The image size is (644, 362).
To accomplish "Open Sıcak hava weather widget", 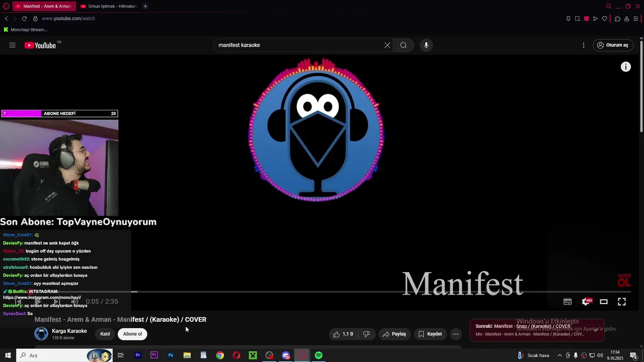I will point(533,355).
